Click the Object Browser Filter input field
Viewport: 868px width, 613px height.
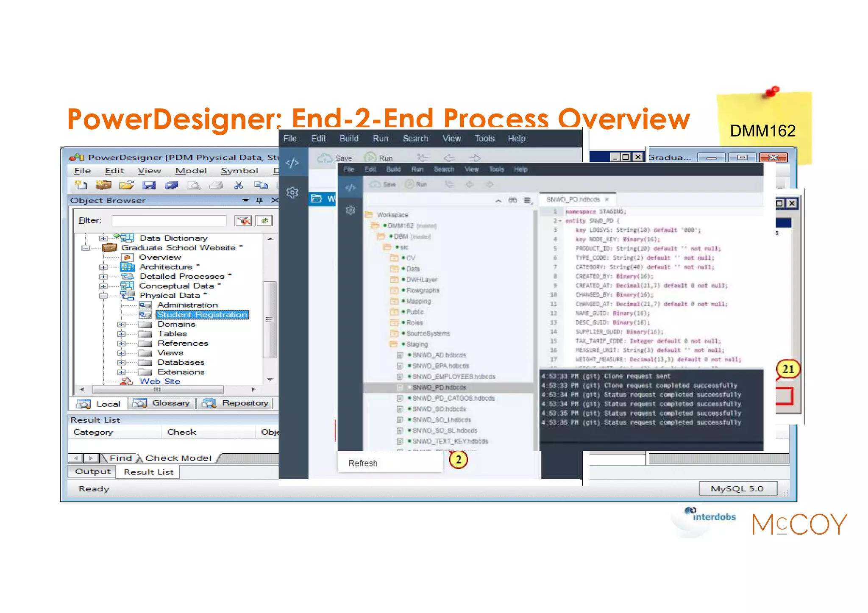tap(169, 220)
